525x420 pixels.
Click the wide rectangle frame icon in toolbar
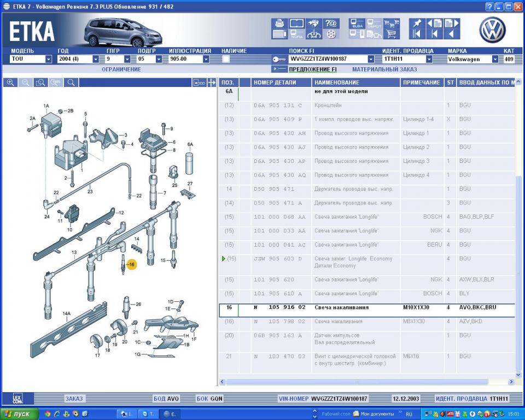pyautogui.click(x=296, y=24)
